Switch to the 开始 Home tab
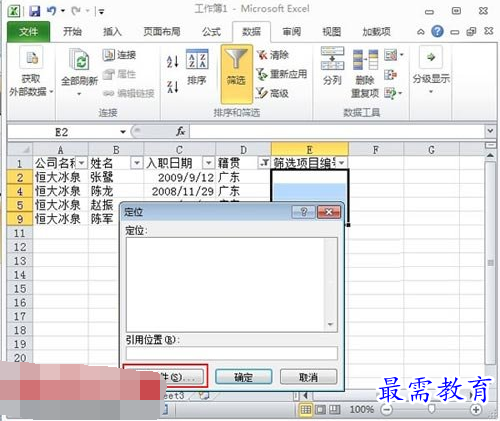The height and width of the screenshot is (421, 500). (72, 32)
